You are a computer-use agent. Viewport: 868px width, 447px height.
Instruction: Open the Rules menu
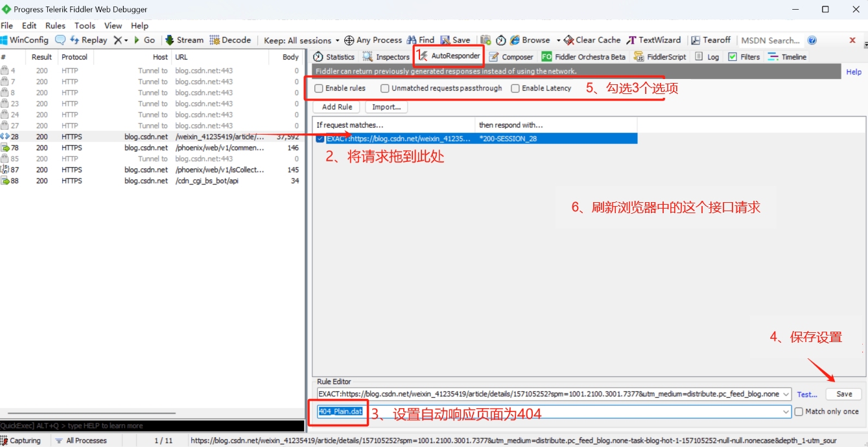coord(55,26)
